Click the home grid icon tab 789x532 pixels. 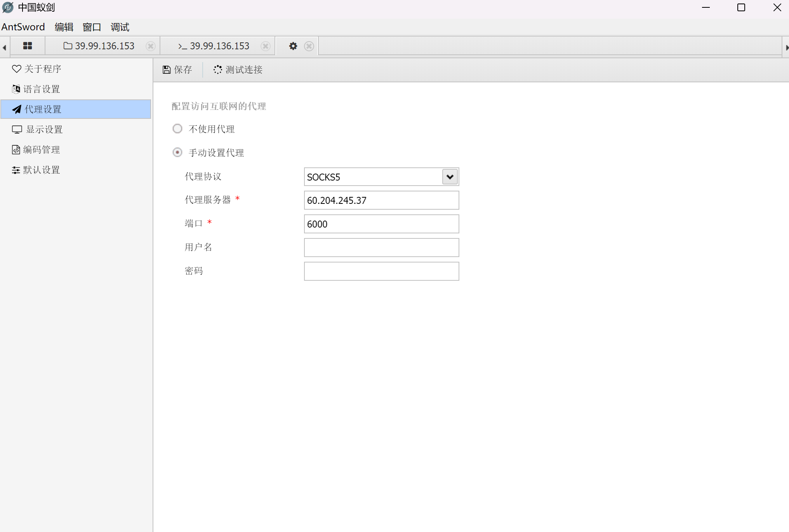click(28, 46)
